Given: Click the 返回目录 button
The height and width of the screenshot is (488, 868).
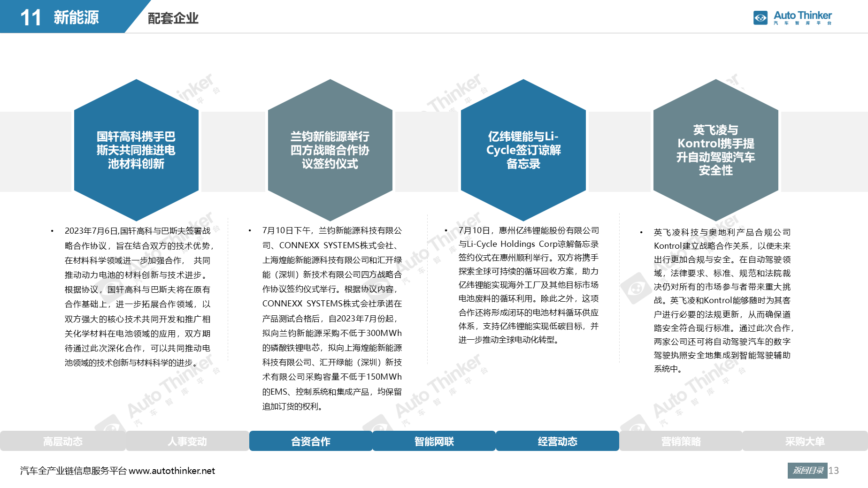Looking at the screenshot, I should (x=807, y=471).
